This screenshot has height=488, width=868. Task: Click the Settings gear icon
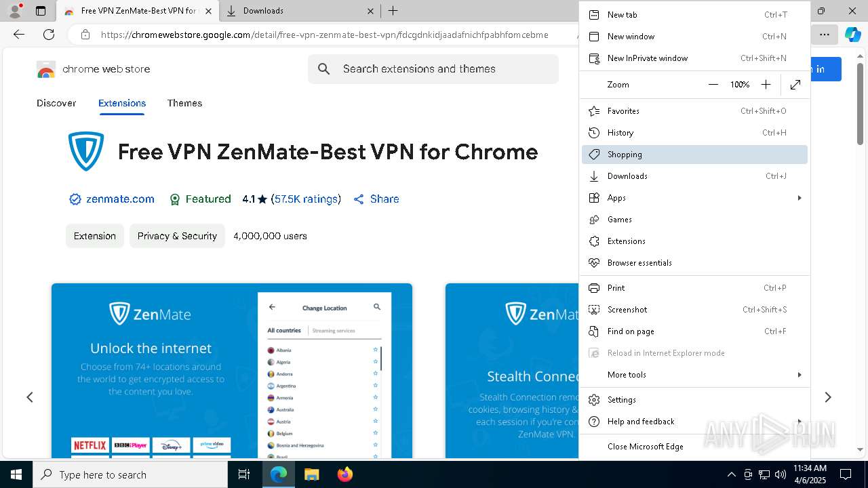[x=594, y=400]
